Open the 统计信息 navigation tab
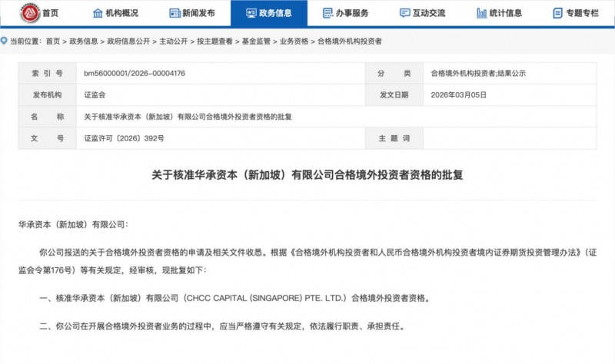Image resolution: width=615 pixels, height=364 pixels. tap(499, 13)
